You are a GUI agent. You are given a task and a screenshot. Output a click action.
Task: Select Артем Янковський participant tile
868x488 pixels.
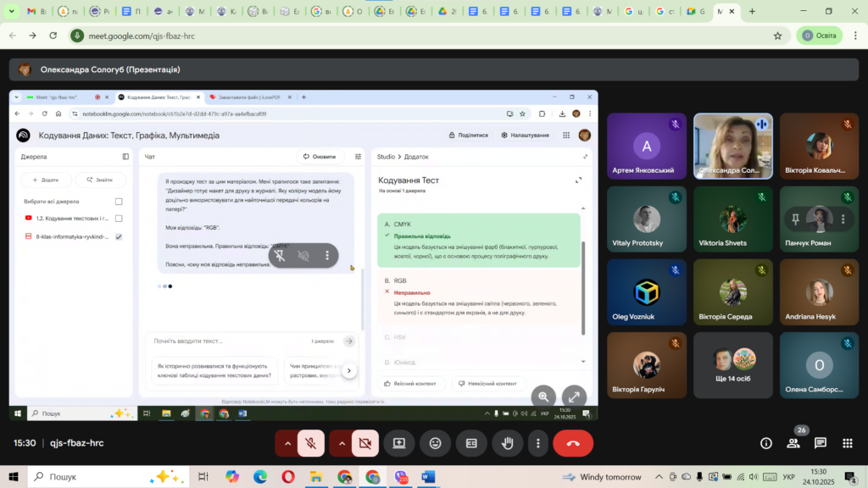click(x=647, y=147)
